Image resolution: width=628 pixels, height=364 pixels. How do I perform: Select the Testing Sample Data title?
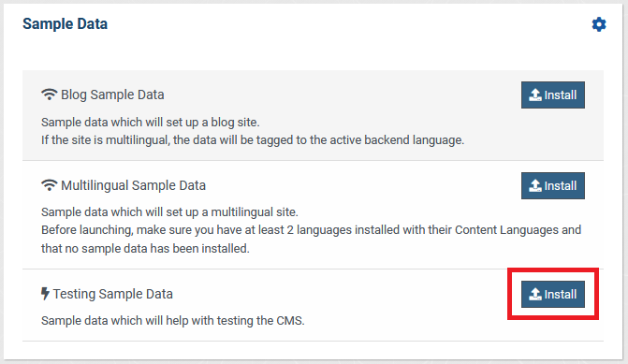click(x=113, y=294)
